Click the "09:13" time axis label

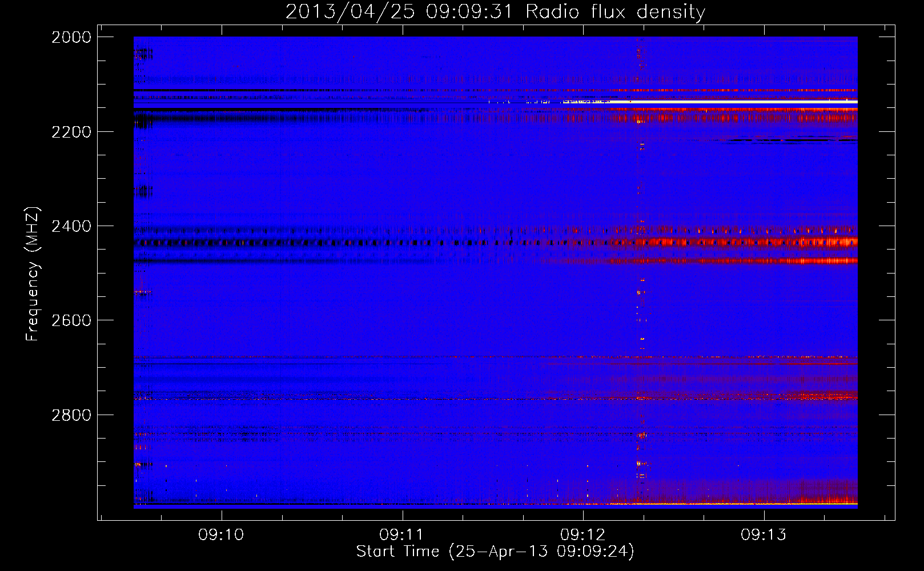point(764,535)
